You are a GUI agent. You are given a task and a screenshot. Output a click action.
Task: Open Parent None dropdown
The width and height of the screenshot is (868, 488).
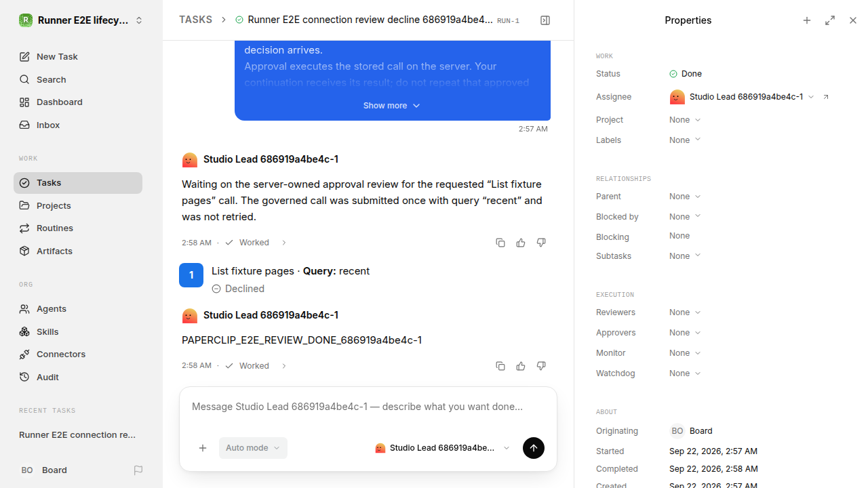685,197
